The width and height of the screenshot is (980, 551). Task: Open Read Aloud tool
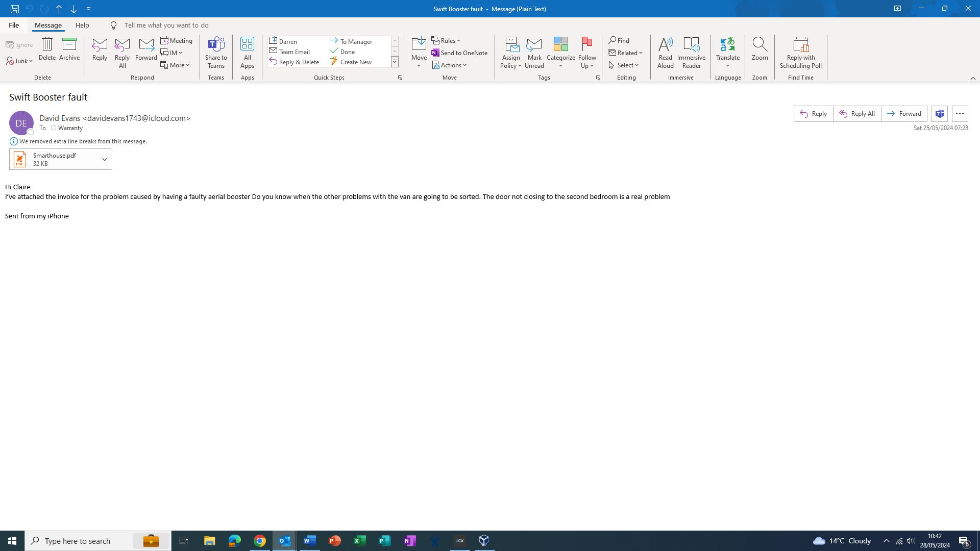tap(665, 45)
